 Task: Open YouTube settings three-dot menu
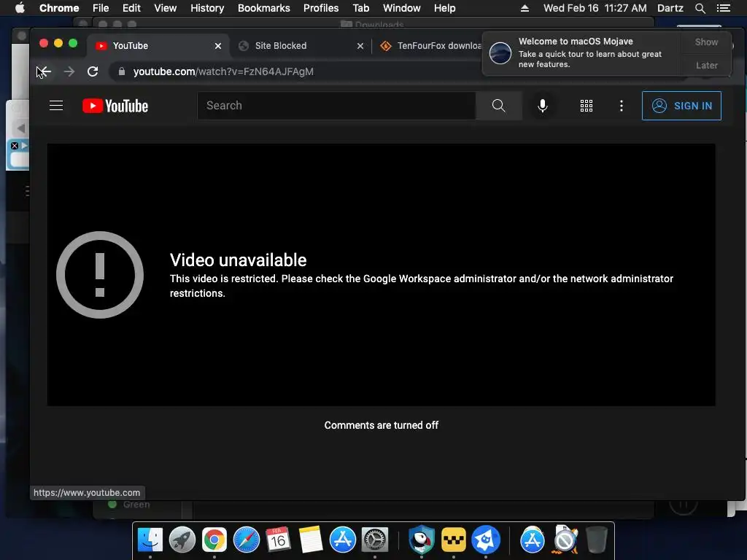click(x=622, y=106)
